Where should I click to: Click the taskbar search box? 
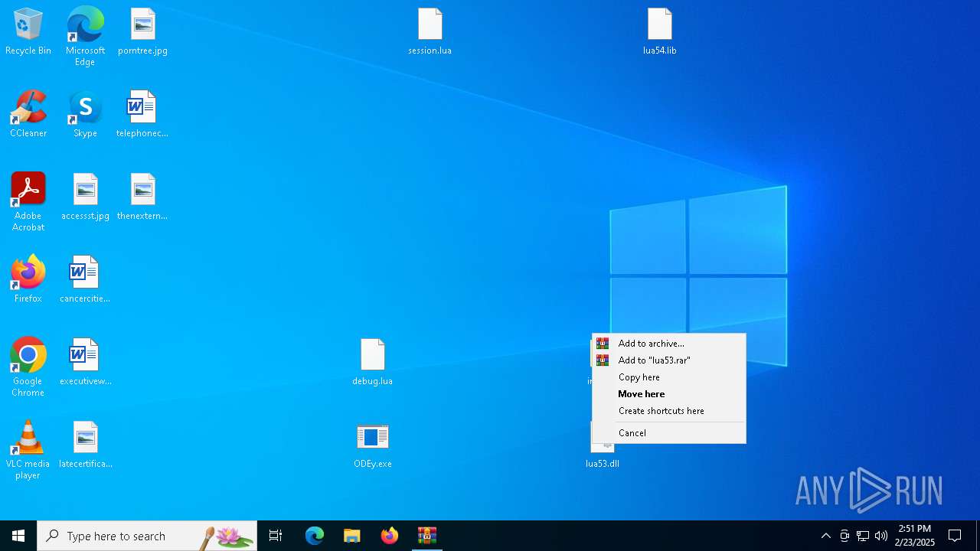coord(147,536)
